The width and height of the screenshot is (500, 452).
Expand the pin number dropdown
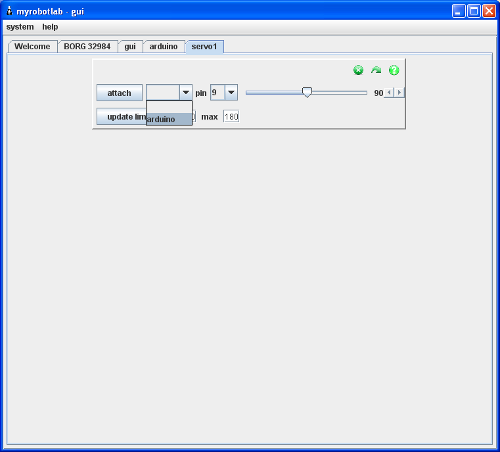point(231,92)
